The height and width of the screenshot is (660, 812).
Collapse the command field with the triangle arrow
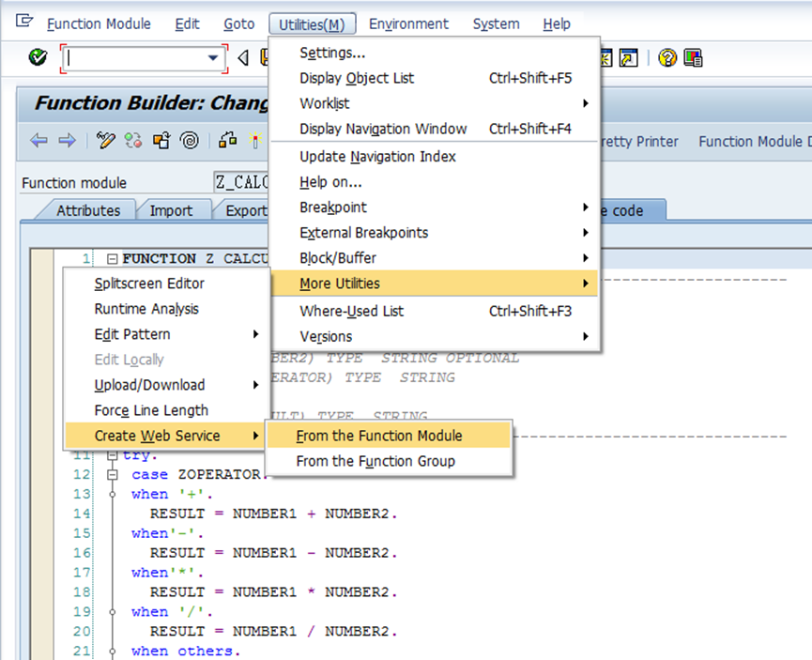point(243,57)
